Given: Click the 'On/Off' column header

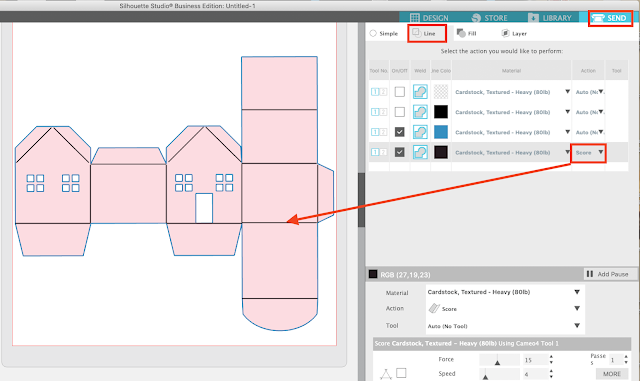Looking at the screenshot, I should [x=400, y=71].
